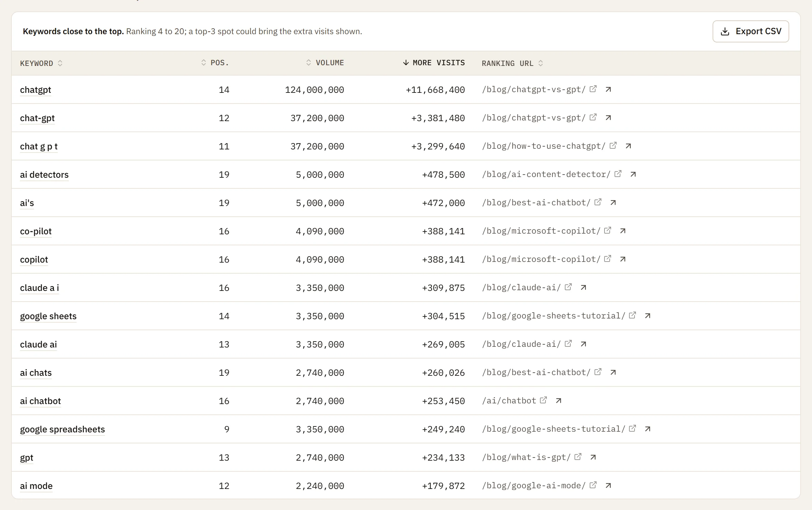This screenshot has width=812, height=510.
Task: Select the 2,240,000 volume value
Action: (x=320, y=486)
